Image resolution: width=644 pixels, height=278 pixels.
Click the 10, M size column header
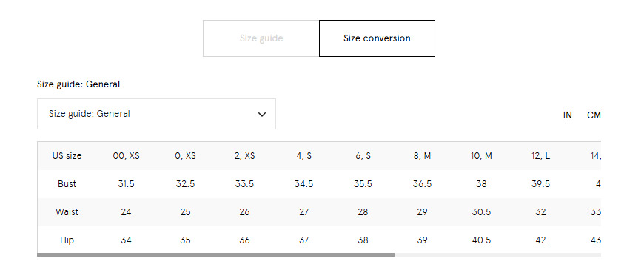[481, 156]
